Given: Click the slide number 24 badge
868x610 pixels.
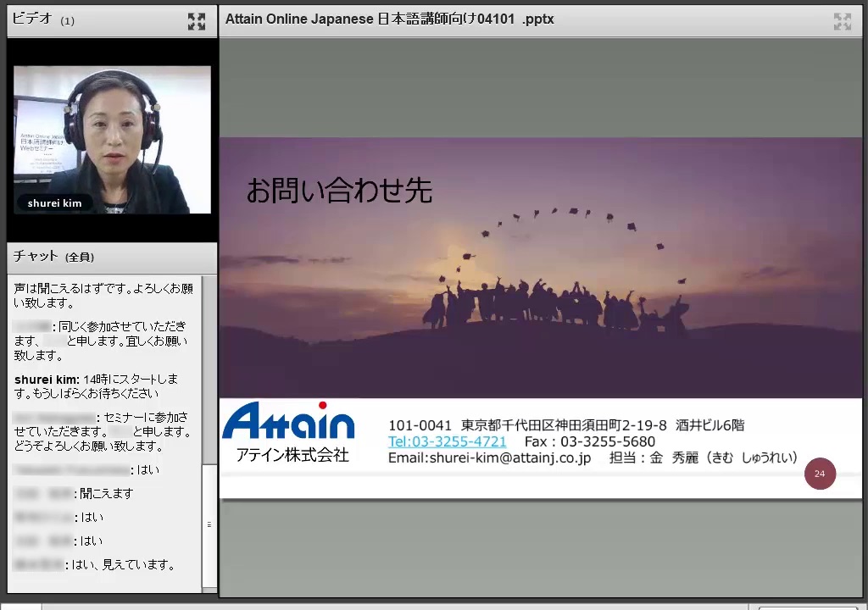Looking at the screenshot, I should click(x=820, y=474).
